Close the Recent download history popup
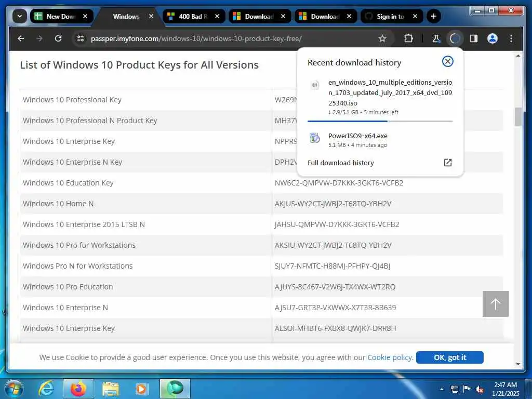Viewport: 532px width, 399px height. pos(447,61)
